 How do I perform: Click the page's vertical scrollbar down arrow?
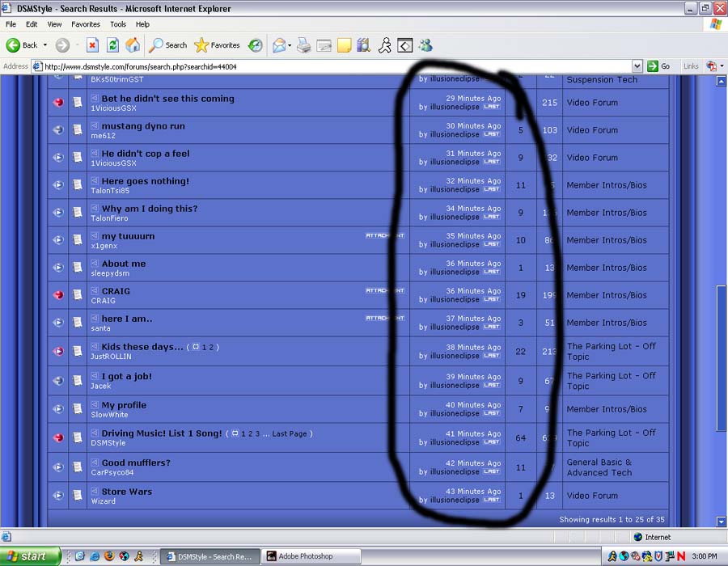[x=722, y=522]
